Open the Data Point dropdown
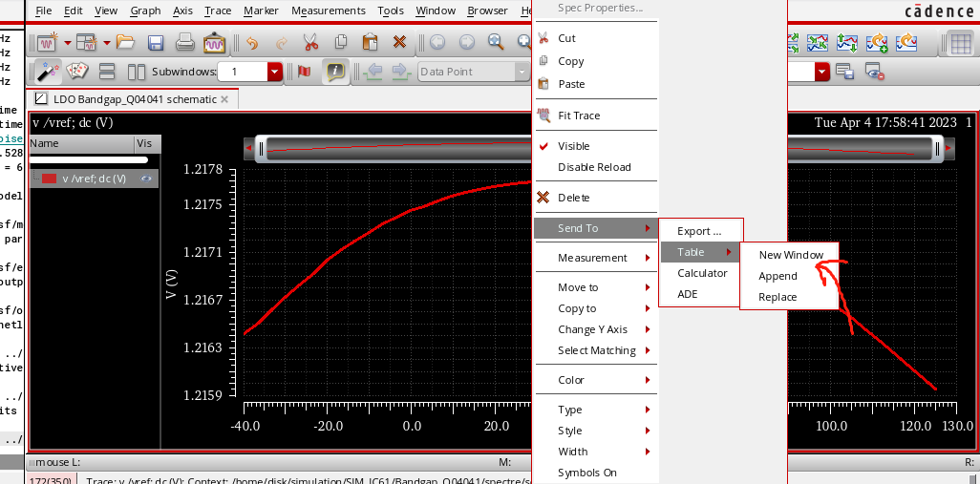 pyautogui.click(x=522, y=72)
